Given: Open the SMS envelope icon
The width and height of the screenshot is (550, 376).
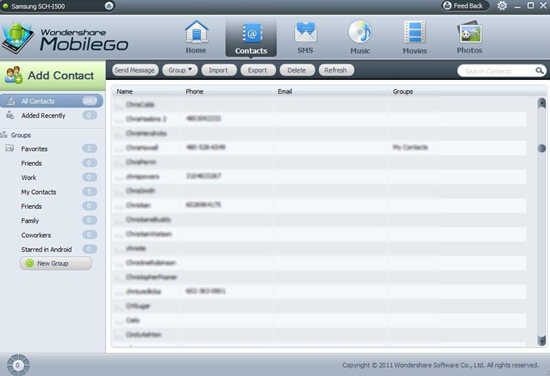Looking at the screenshot, I should click(x=306, y=32).
